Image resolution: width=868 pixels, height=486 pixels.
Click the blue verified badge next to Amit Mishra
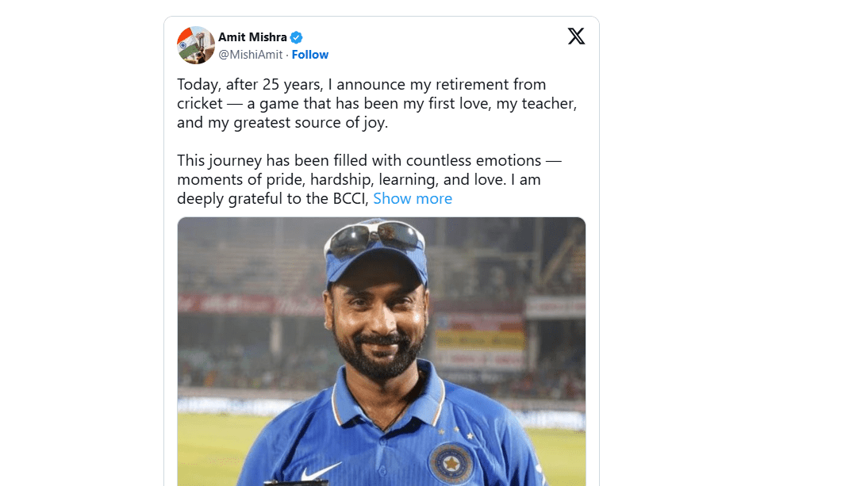[x=295, y=36]
